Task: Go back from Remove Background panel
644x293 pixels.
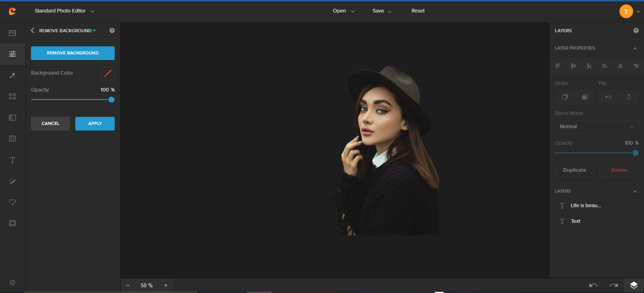Action: pos(33,30)
